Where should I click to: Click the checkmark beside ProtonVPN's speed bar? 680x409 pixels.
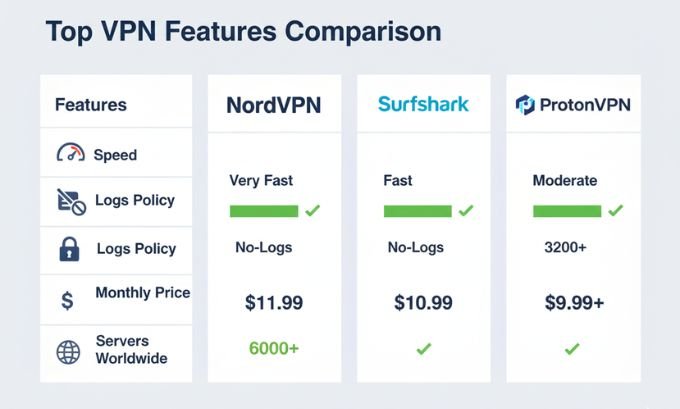click(615, 211)
